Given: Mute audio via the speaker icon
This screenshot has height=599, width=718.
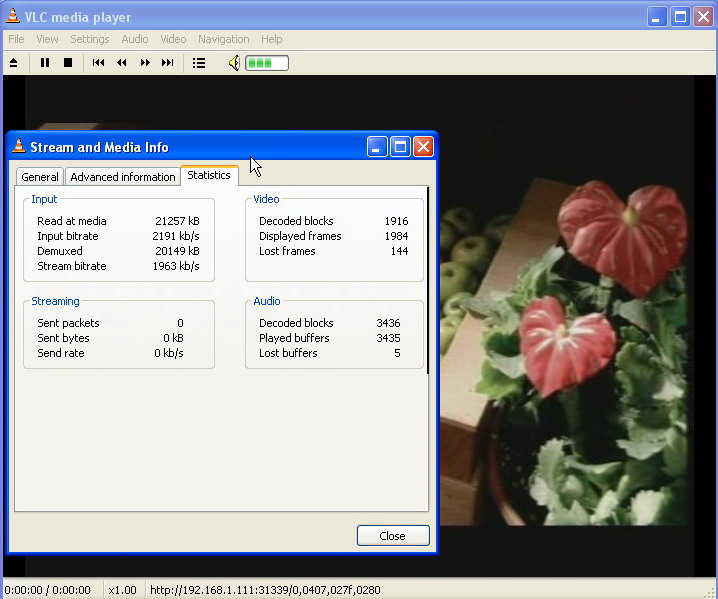Looking at the screenshot, I should pyautogui.click(x=233, y=63).
